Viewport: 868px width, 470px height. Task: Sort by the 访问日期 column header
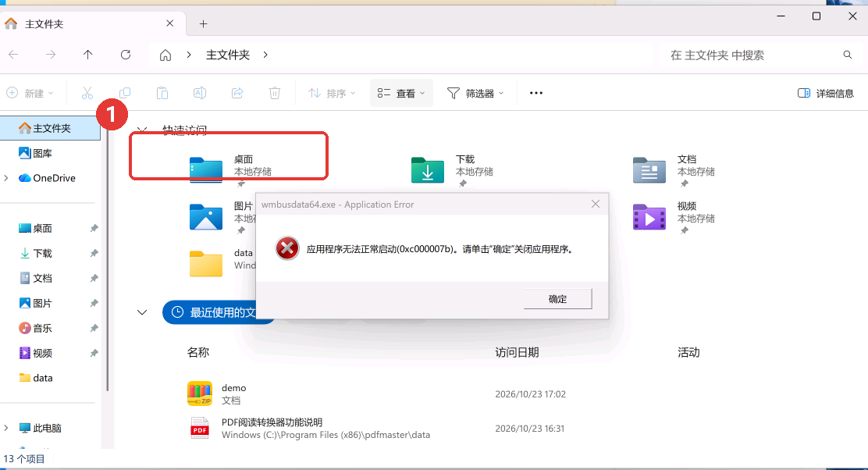tap(517, 352)
